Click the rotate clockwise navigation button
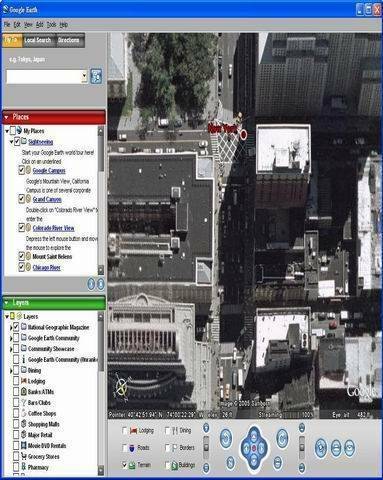The width and height of the screenshot is (383, 480). tap(282, 438)
